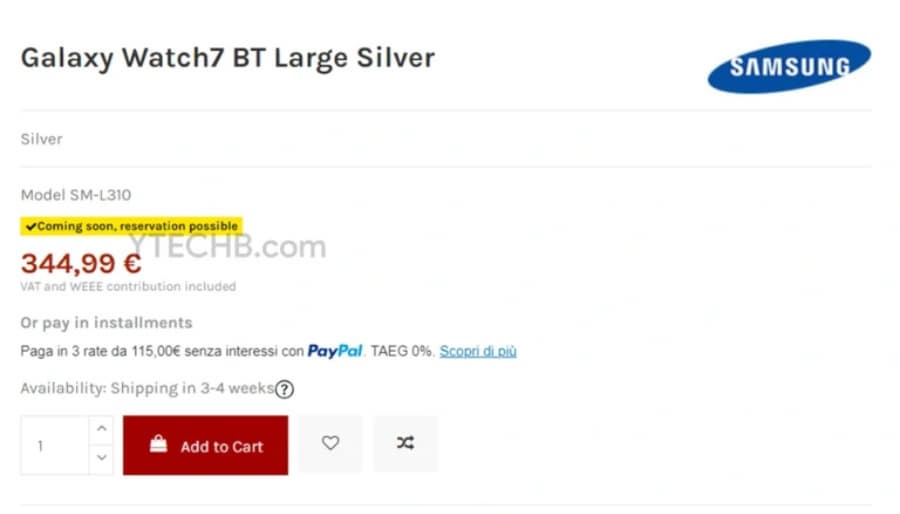Viewport: 900px width, 514px height.
Task: Click the Shipping in 3-4 weeks availability text
Action: pos(192,388)
